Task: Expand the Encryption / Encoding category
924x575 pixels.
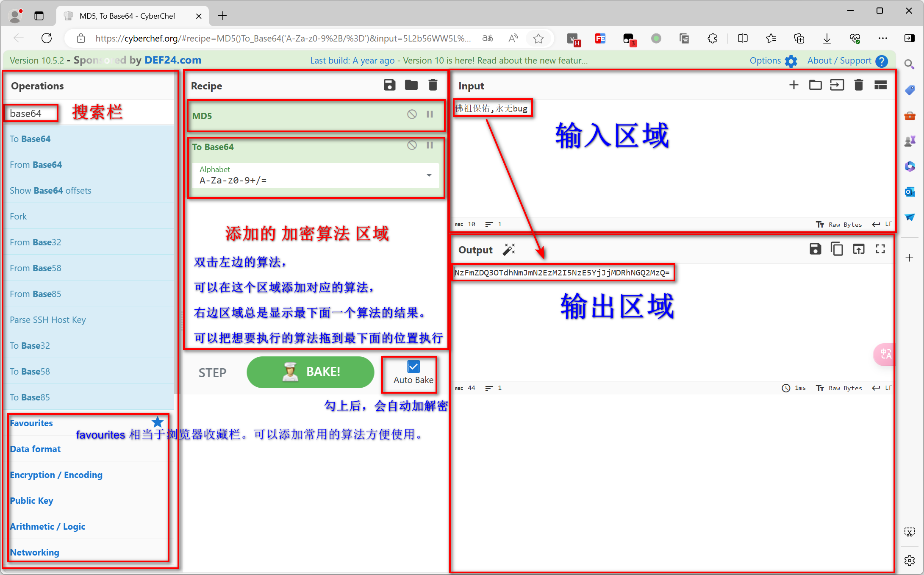Action: (56, 475)
